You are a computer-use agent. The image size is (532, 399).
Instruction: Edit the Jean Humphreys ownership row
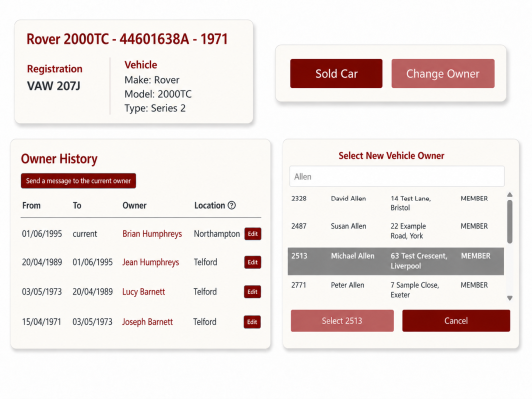253,262
